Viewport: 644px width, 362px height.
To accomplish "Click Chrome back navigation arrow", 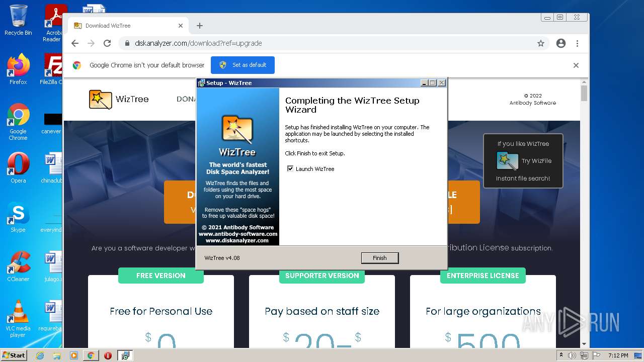I will tap(75, 43).
